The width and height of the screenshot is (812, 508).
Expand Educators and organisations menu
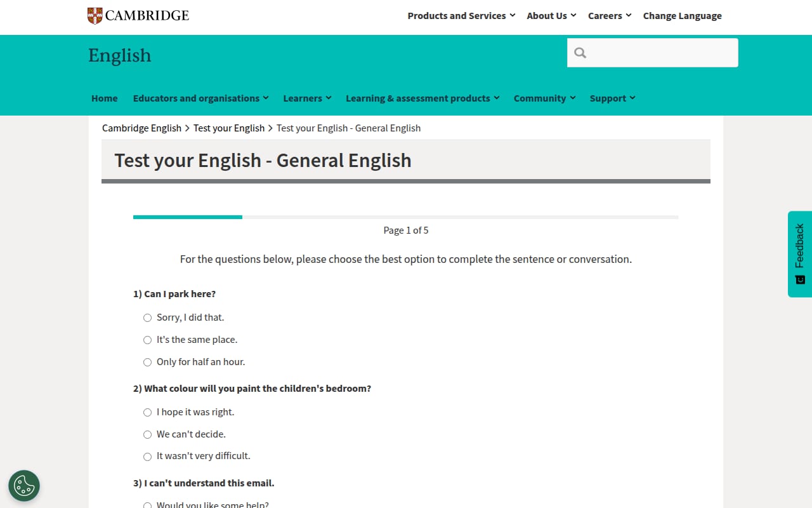(x=200, y=98)
